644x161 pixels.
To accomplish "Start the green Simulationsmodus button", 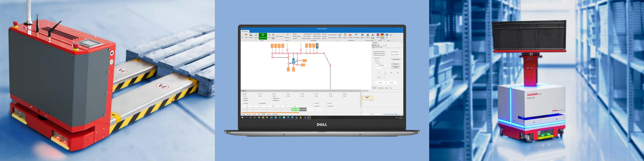I will [263, 36].
